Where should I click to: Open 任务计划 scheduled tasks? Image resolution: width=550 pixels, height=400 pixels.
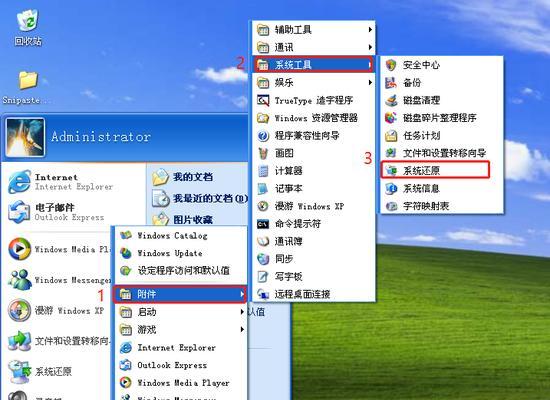tap(442, 135)
